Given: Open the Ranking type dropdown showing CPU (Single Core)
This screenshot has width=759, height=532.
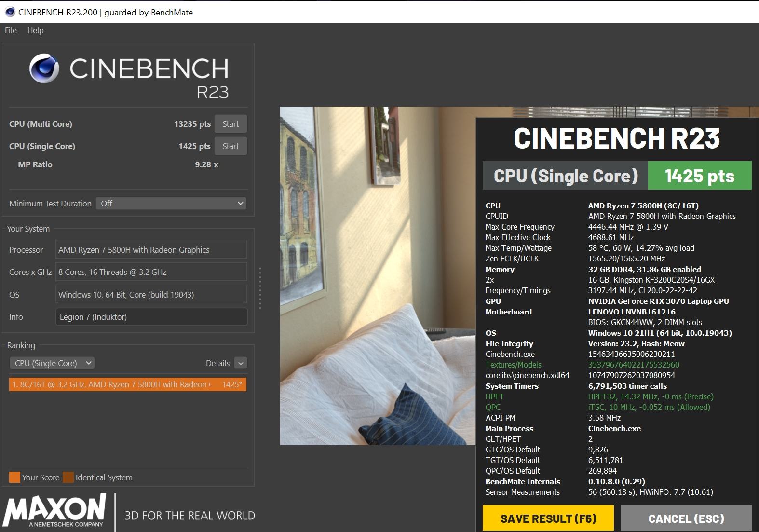Looking at the screenshot, I should point(52,363).
